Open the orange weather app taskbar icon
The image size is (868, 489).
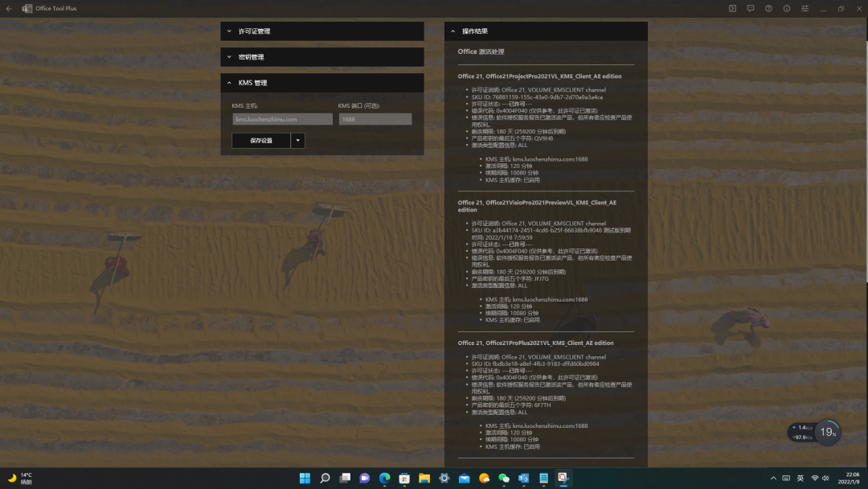(484, 478)
